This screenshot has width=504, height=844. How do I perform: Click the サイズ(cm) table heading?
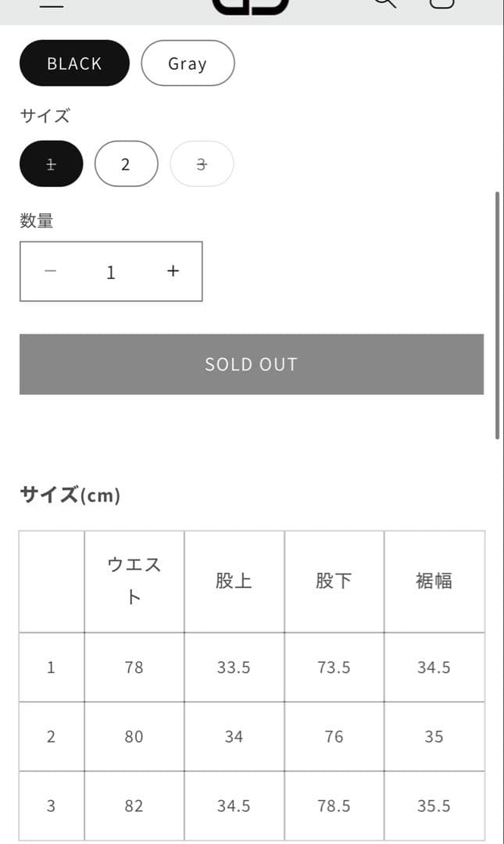click(x=70, y=495)
